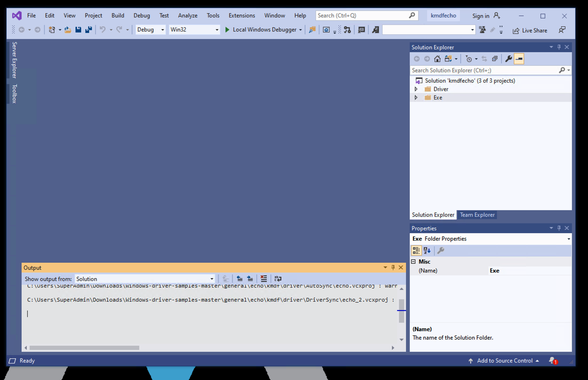Click Add to Source Control
Image resolution: width=588 pixels, height=380 pixels.
pyautogui.click(x=504, y=361)
